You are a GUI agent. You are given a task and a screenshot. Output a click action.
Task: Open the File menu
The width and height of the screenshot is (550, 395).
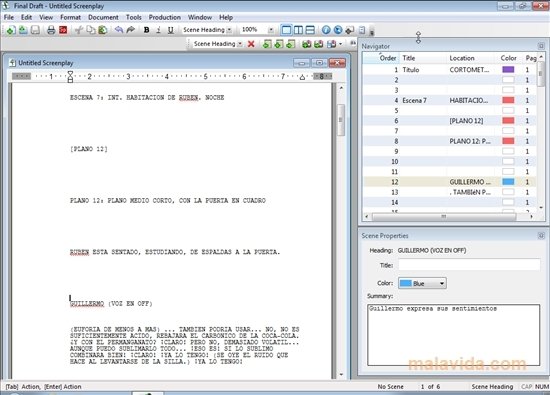pyautogui.click(x=9, y=17)
